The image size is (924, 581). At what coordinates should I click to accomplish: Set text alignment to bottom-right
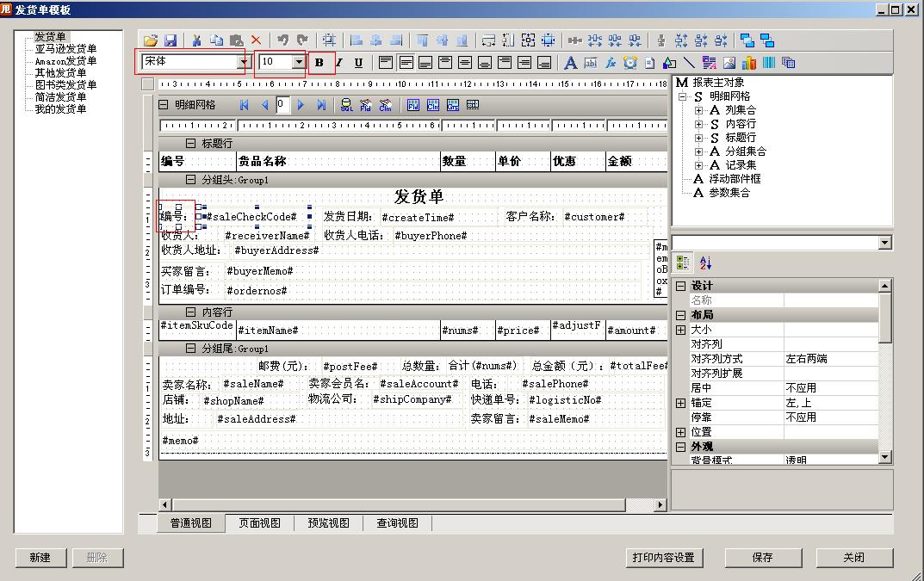[544, 63]
